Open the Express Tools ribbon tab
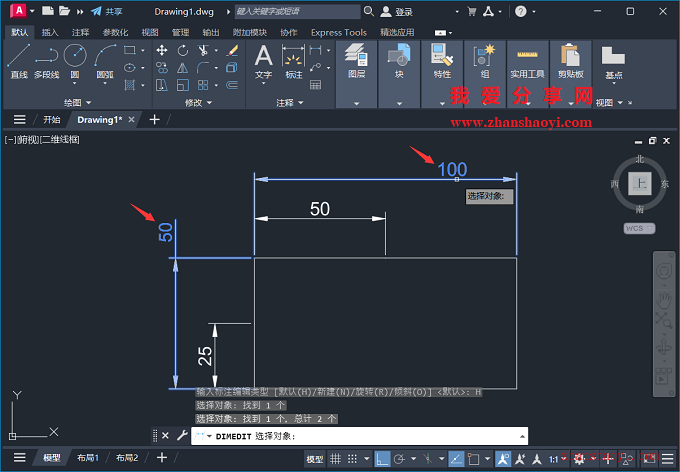 tap(339, 33)
